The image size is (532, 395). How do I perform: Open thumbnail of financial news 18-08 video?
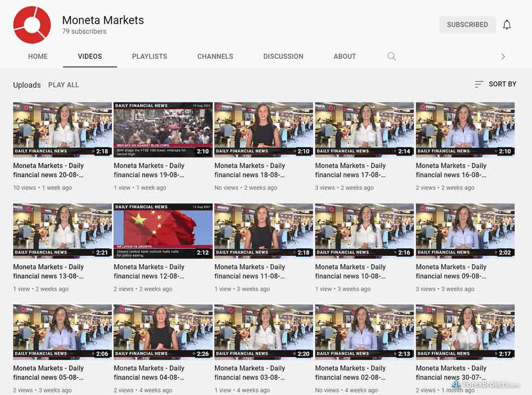(x=264, y=130)
